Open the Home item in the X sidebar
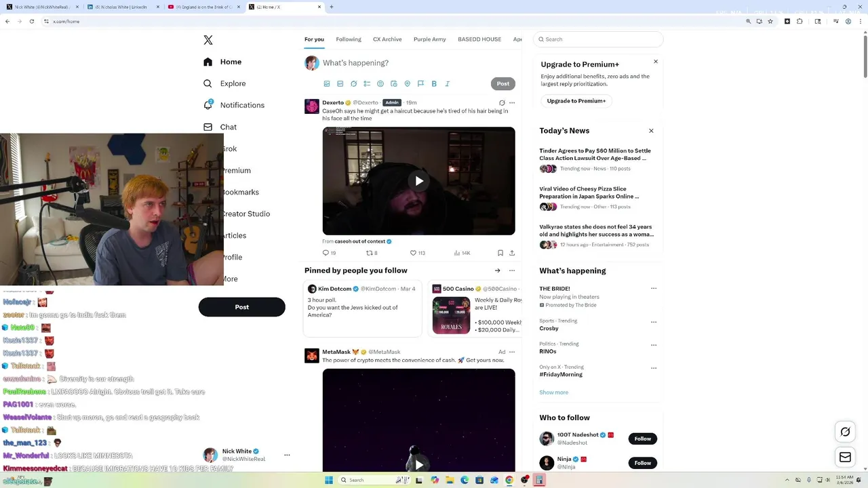This screenshot has width=868, height=488. point(222,62)
